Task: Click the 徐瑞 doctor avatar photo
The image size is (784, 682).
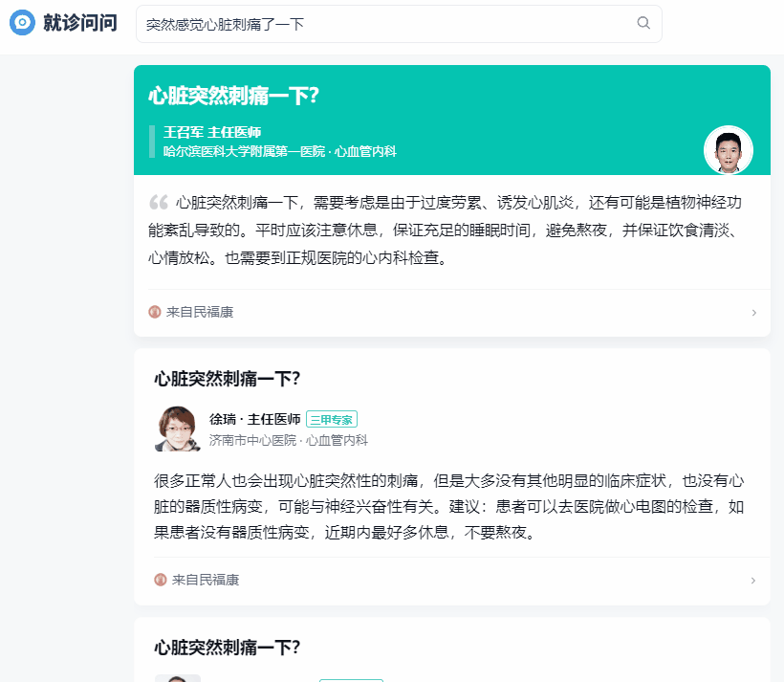Action: point(178,429)
